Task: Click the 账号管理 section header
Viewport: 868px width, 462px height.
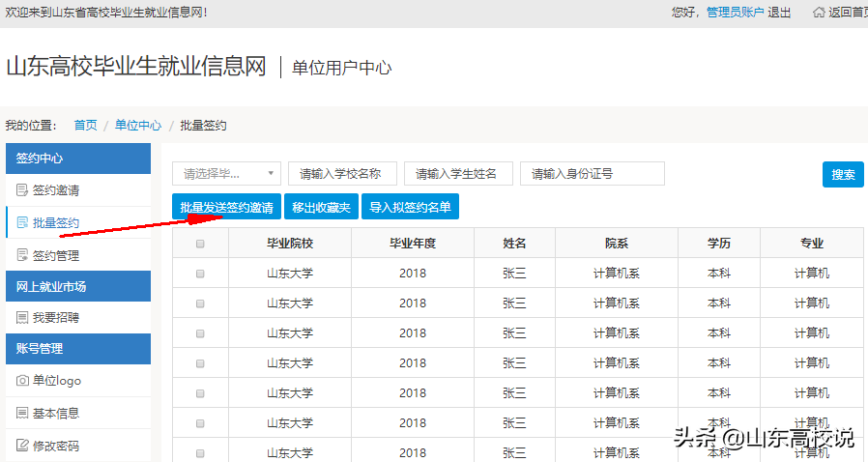Action: (x=78, y=349)
